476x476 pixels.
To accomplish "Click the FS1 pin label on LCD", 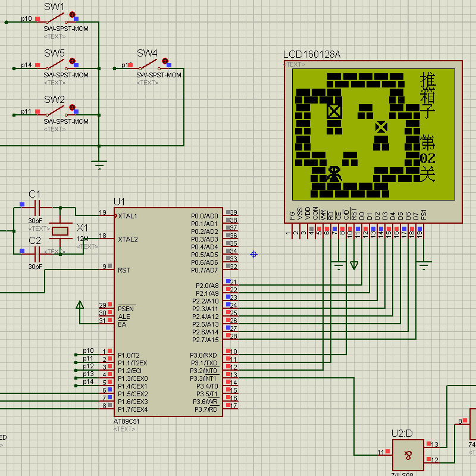I will tap(424, 214).
